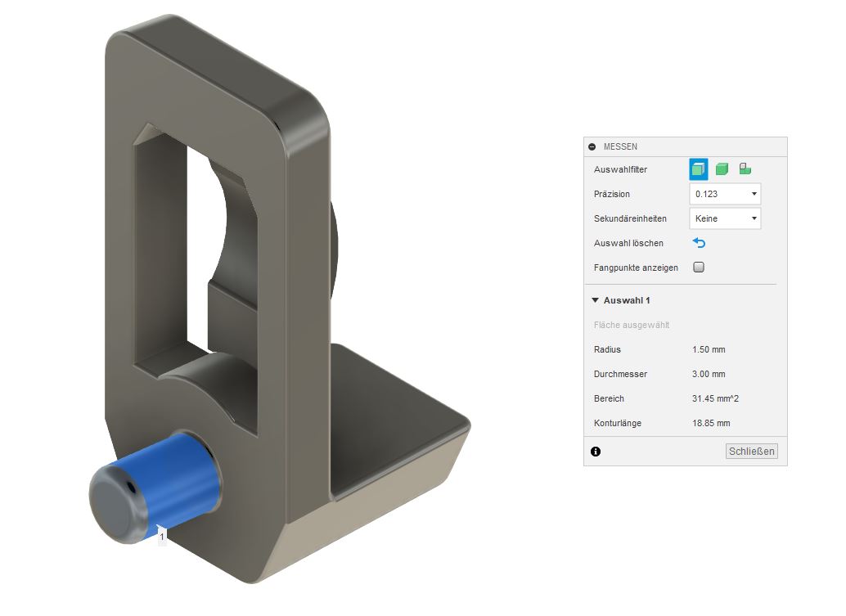The height and width of the screenshot is (616, 846).
Task: Click the Radius label
Action: click(608, 349)
